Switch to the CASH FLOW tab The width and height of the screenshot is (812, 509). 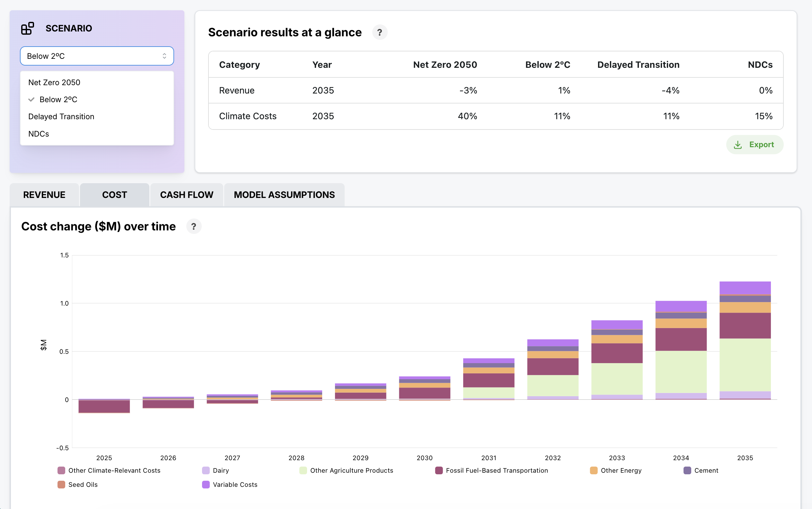click(186, 195)
